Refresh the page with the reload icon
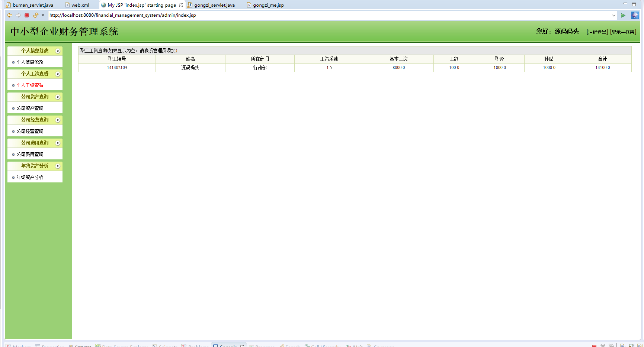644x347 pixels. tap(36, 15)
